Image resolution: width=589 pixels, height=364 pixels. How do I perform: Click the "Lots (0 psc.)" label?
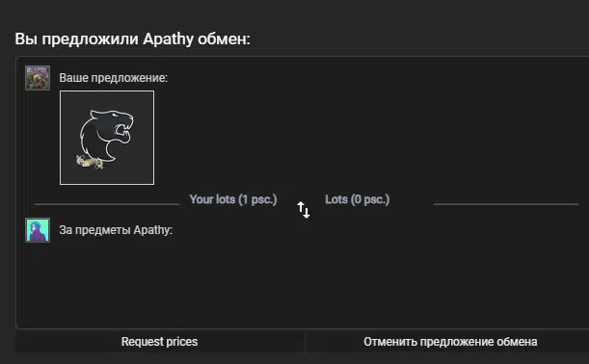click(358, 199)
